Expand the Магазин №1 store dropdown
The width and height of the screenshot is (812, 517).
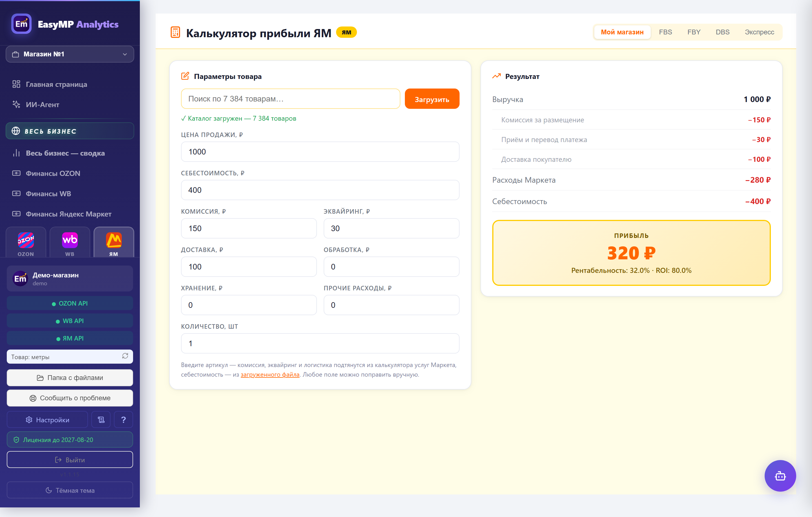[70, 54]
